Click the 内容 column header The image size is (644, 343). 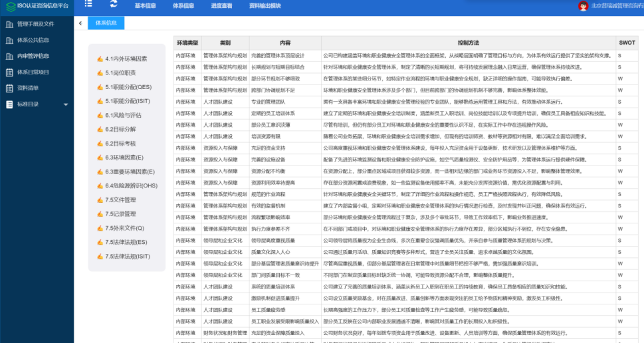[285, 43]
